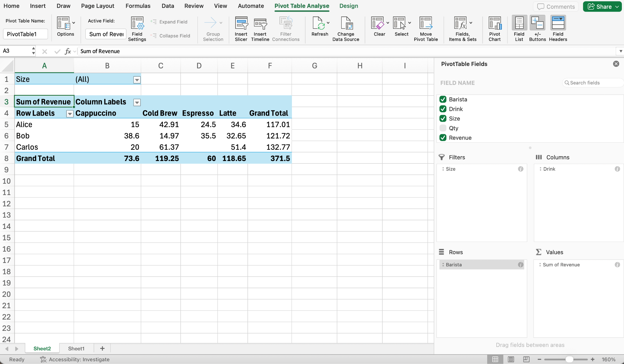Open the Data tab
The height and width of the screenshot is (364, 624).
(x=168, y=6)
